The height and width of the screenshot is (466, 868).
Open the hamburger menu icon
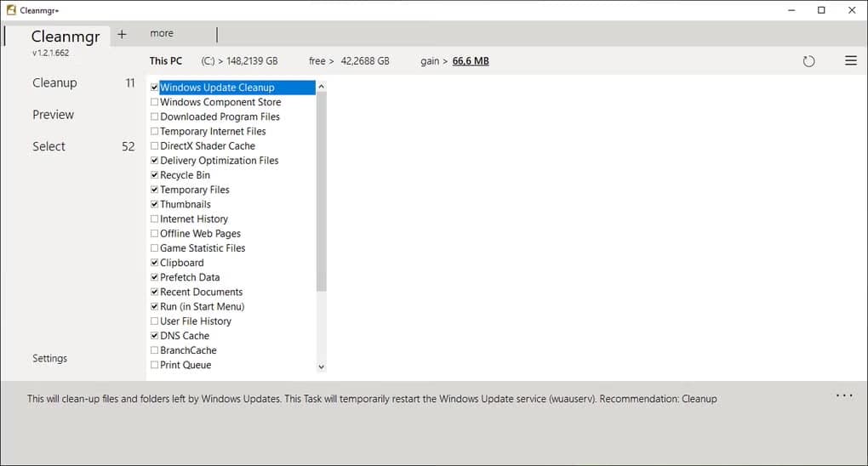pos(851,61)
